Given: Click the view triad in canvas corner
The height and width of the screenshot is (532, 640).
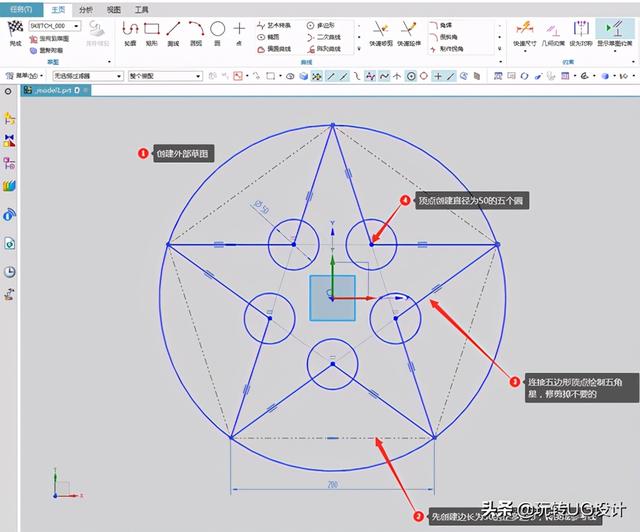Looking at the screenshot, I should tap(65, 485).
